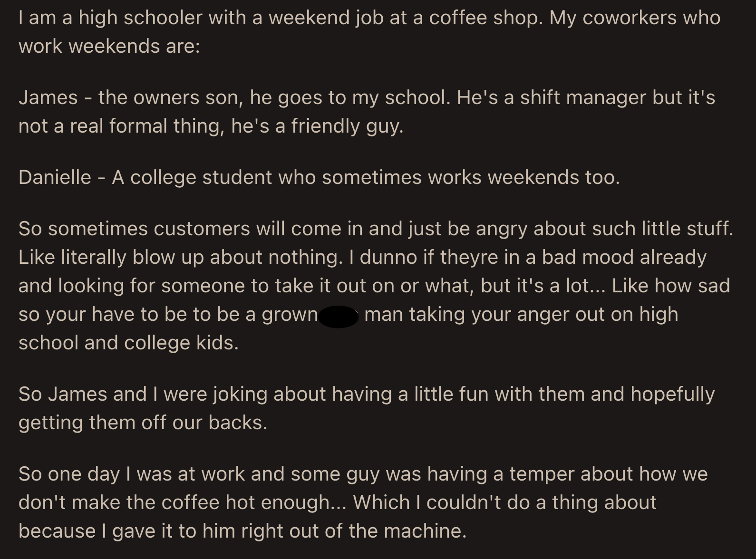Click "James" before "the owners son"

click(x=48, y=97)
